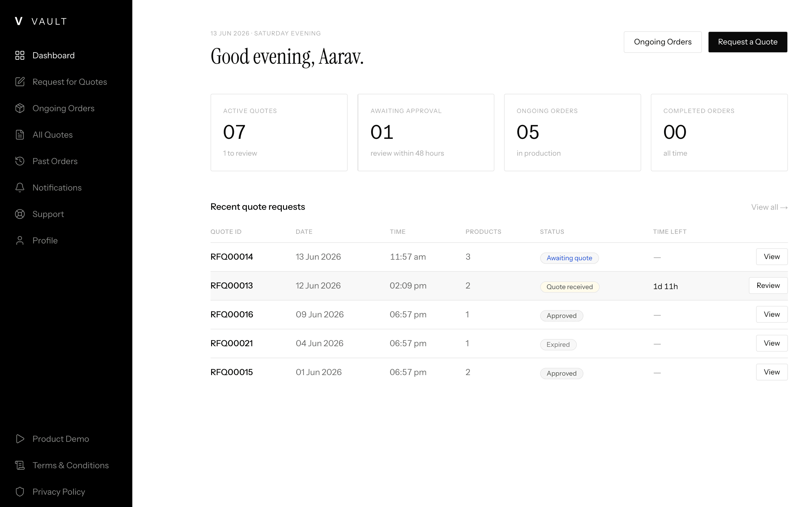Image resolution: width=812 pixels, height=507 pixels.
Task: Open the Awaiting Approval card
Action: 426,133
